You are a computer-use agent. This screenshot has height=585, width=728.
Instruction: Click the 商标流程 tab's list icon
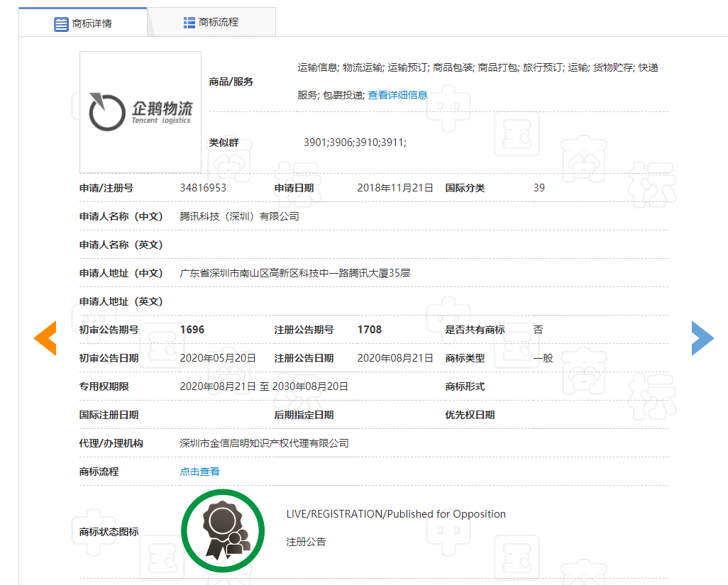pos(188,22)
